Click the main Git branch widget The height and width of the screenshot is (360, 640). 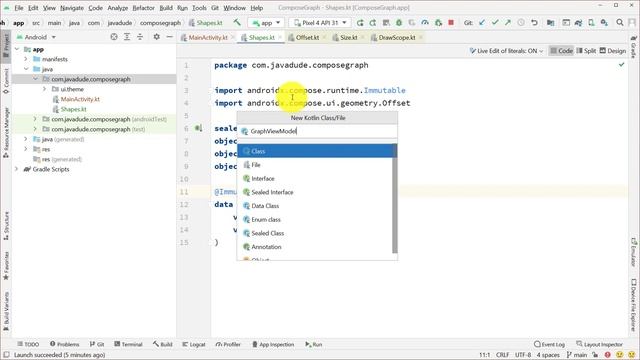(x=577, y=355)
